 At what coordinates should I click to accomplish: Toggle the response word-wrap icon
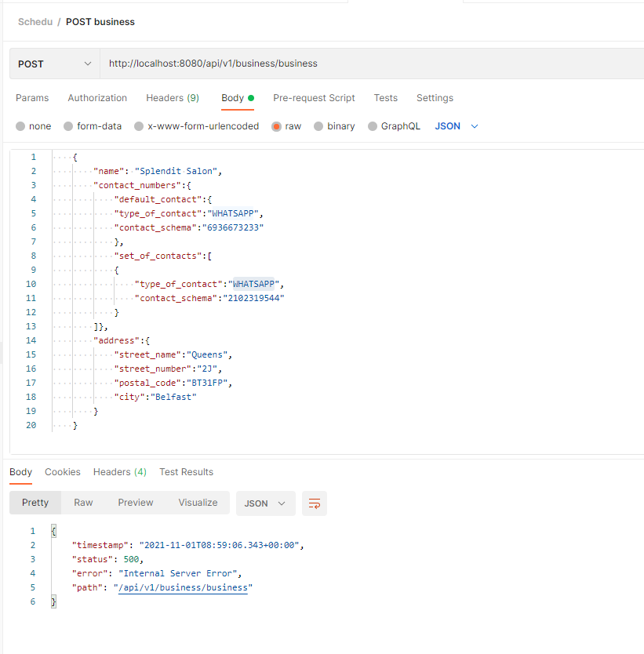tap(314, 503)
